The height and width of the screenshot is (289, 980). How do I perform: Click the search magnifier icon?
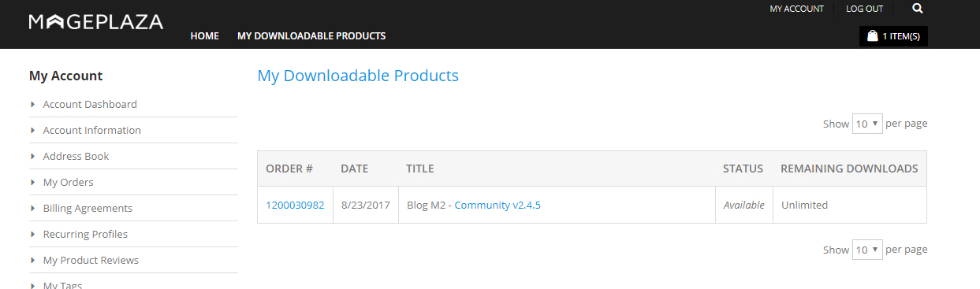pos(917,9)
